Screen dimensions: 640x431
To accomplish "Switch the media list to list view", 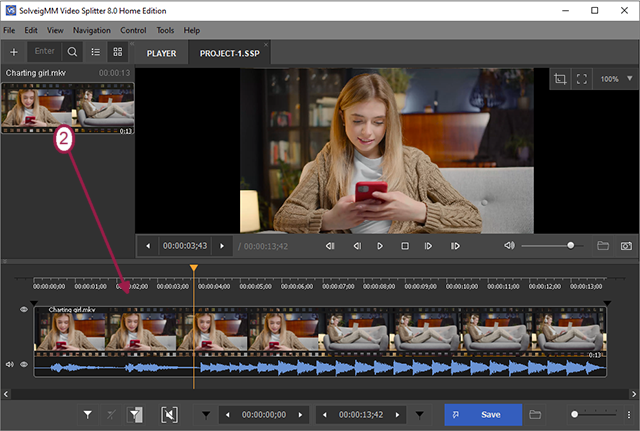I will pyautogui.click(x=96, y=51).
